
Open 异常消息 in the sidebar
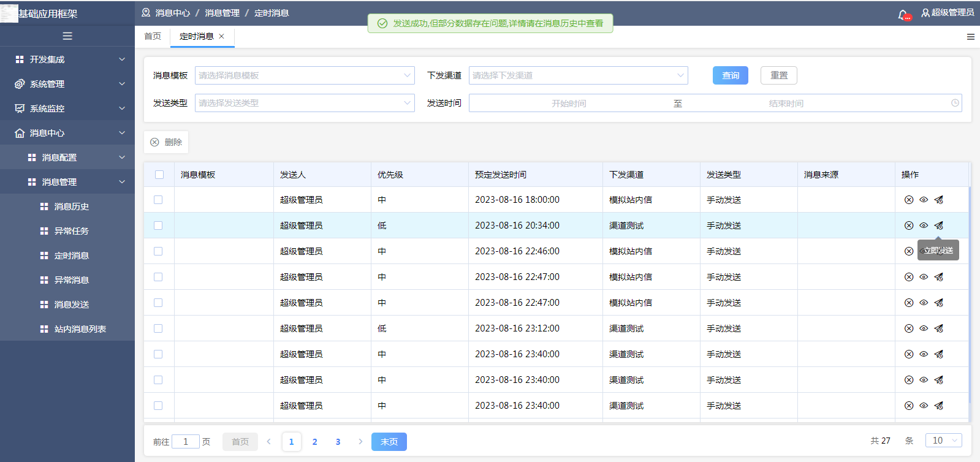[67, 280]
